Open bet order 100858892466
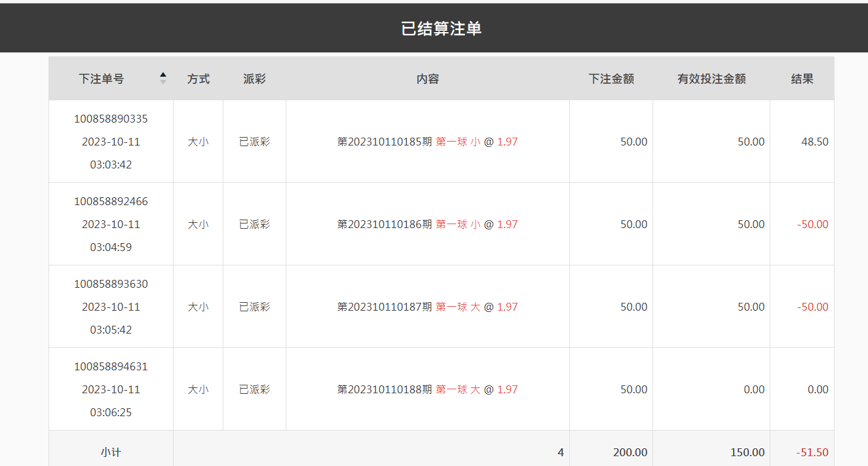Image resolution: width=868 pixels, height=466 pixels. point(111,201)
